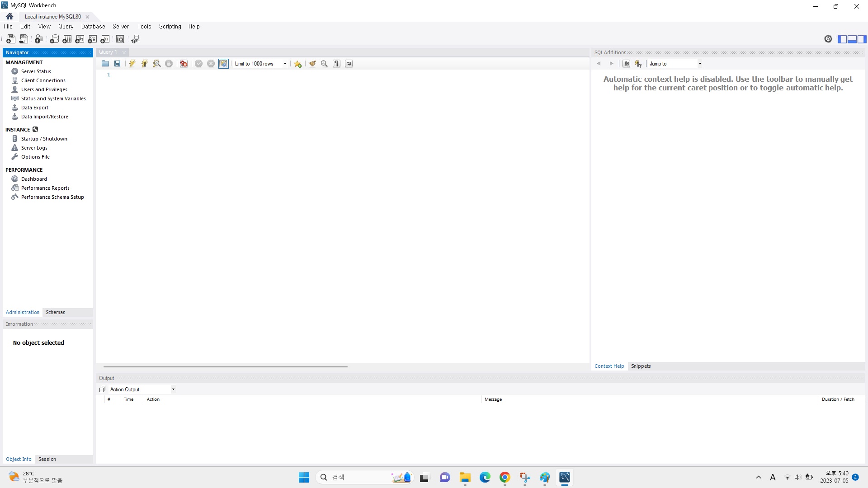Commit the current transaction icon
Viewport: 868px width, 488px height.
click(x=198, y=64)
